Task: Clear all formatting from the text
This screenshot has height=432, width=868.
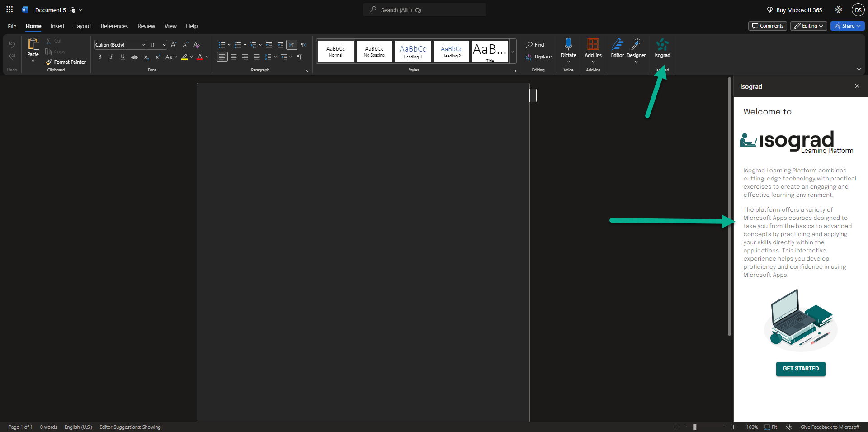Action: 196,45
